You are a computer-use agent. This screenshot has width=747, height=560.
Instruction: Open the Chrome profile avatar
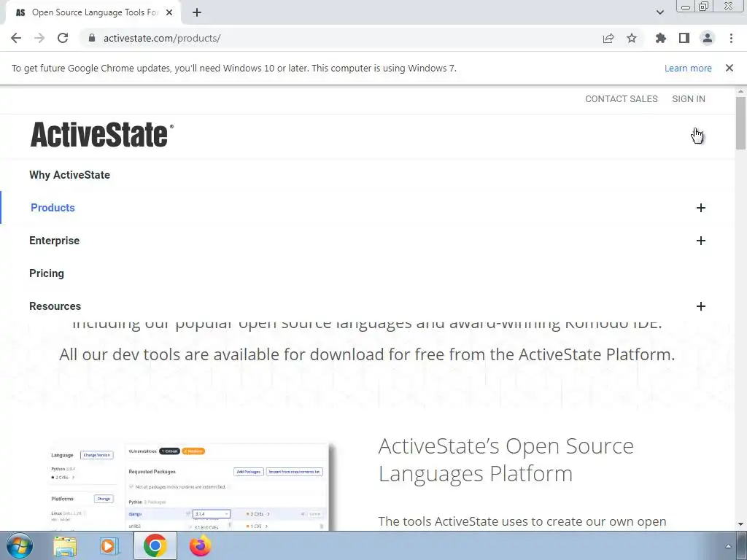708,38
